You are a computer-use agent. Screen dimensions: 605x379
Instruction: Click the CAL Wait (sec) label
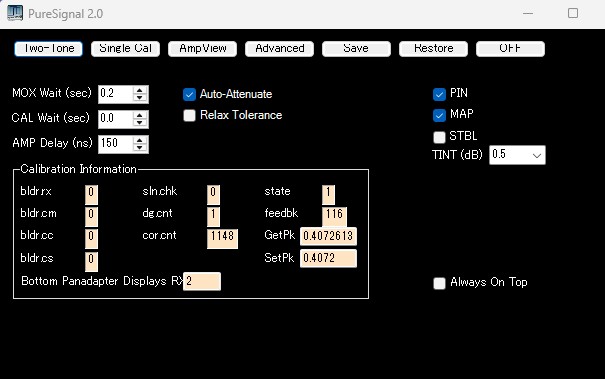(x=51, y=118)
